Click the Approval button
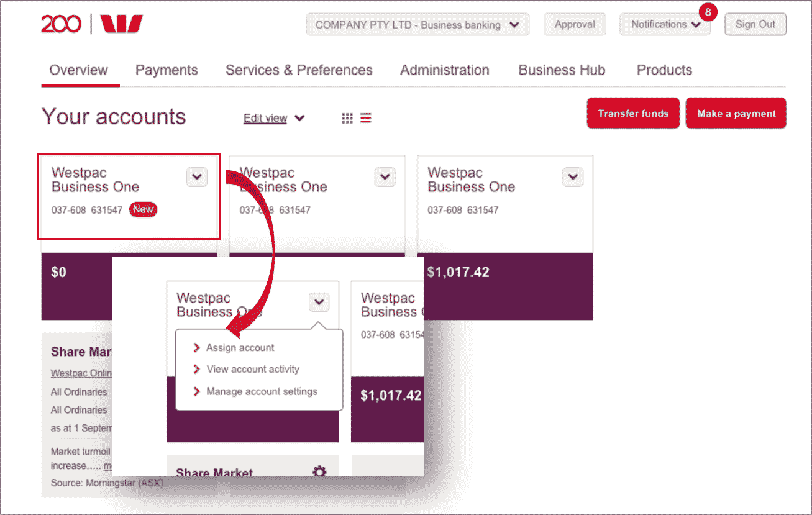 coord(575,24)
